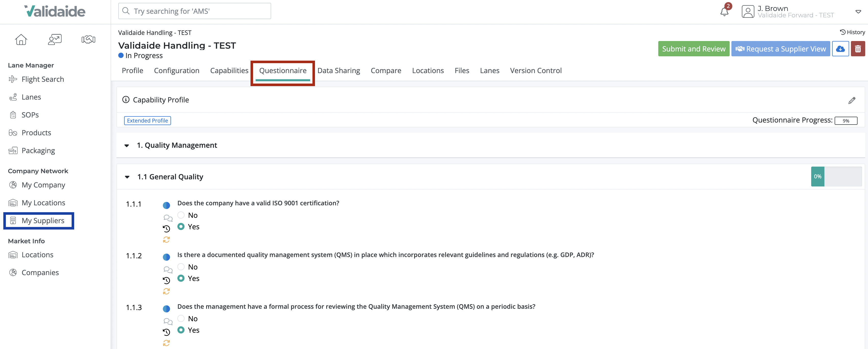Open comments icon for question 1.1.1
Image resolution: width=868 pixels, height=349 pixels.
click(x=168, y=218)
